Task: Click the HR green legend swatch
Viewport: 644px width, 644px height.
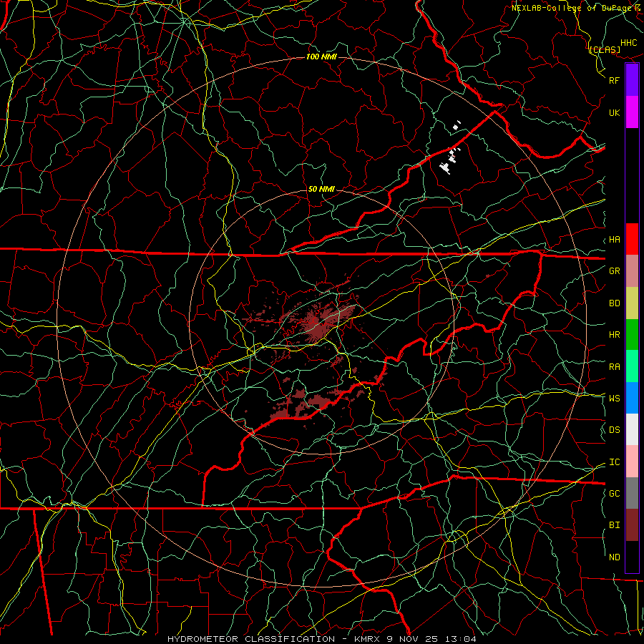Action: 632,335
